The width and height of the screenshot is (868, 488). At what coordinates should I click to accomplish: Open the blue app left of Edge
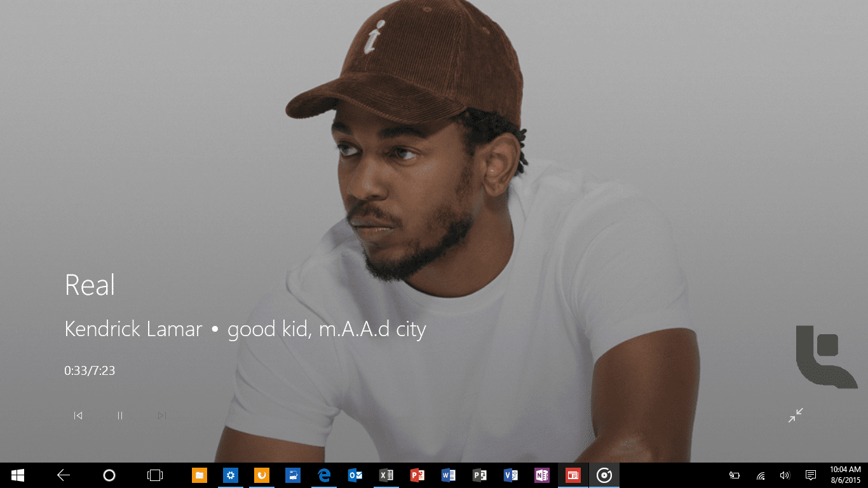tap(293, 475)
